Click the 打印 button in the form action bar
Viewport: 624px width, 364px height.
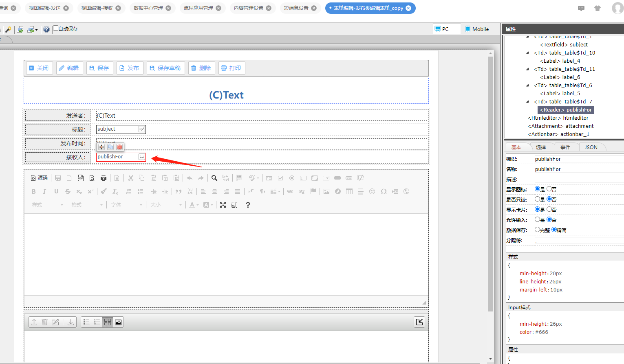click(232, 68)
